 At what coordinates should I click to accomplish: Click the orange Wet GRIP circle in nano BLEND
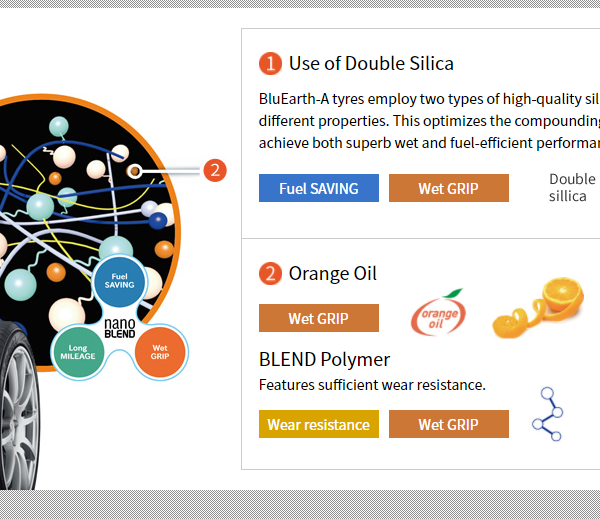(x=160, y=352)
